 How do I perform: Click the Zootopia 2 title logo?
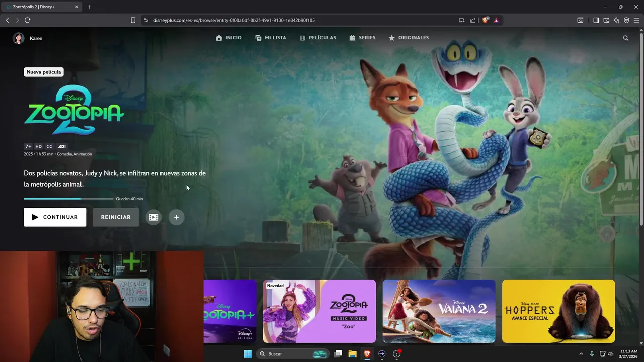coord(74,111)
